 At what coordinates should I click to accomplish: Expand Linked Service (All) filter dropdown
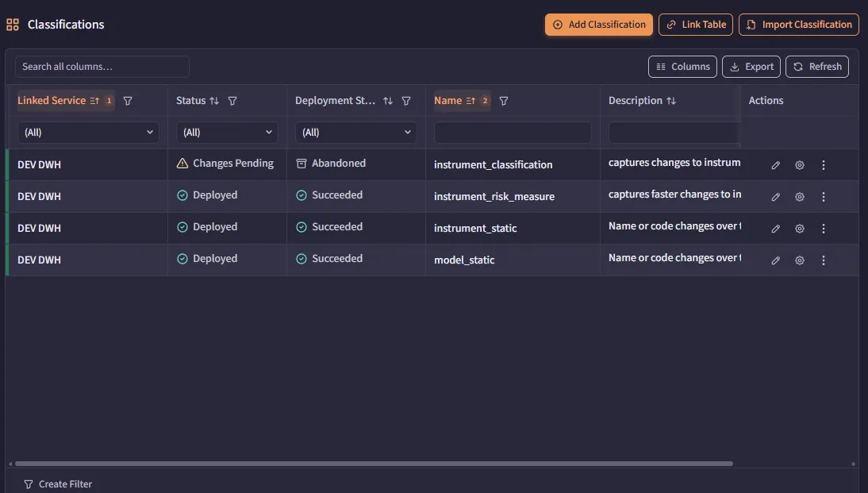[88, 133]
